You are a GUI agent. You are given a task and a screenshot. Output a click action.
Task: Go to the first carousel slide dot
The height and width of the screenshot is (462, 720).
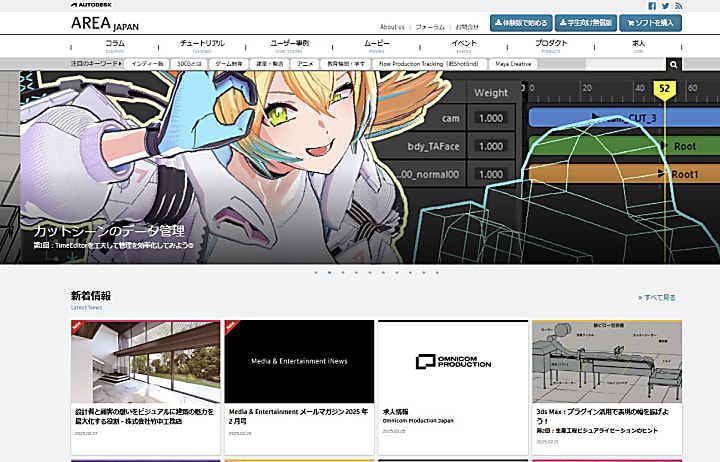pos(316,272)
